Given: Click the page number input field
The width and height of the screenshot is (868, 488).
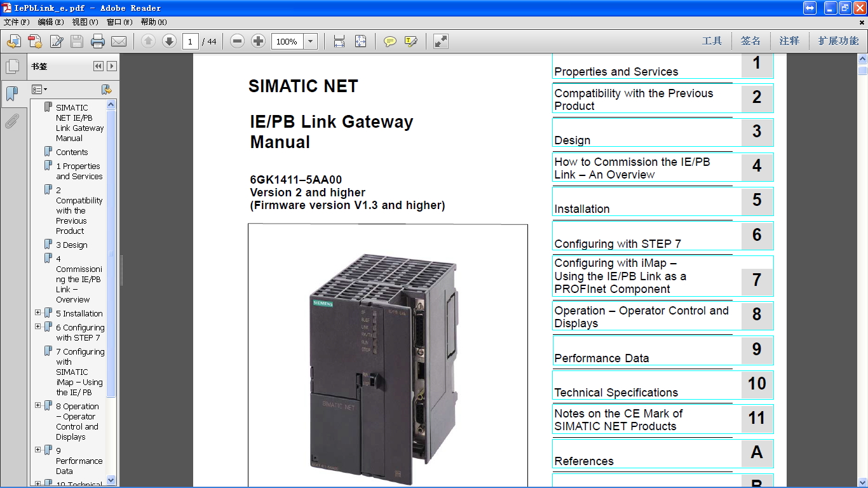Looking at the screenshot, I should click(x=191, y=41).
